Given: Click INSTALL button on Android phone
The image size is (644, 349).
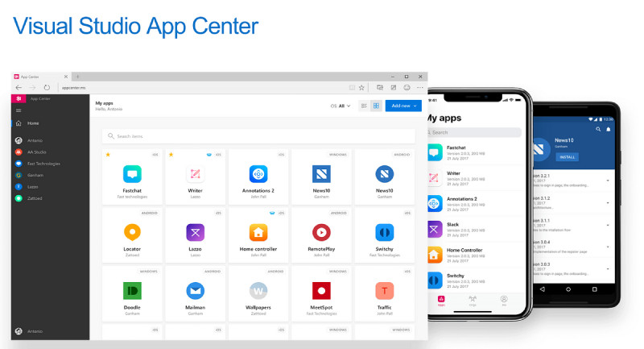Looking at the screenshot, I should click(568, 157).
